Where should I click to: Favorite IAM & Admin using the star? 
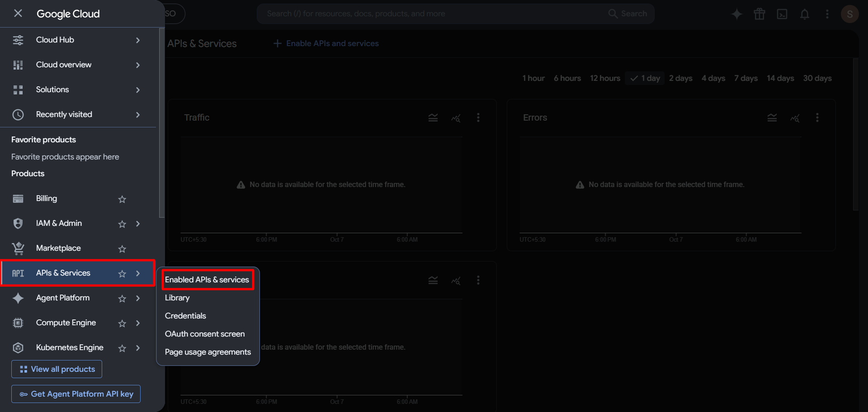(x=122, y=224)
